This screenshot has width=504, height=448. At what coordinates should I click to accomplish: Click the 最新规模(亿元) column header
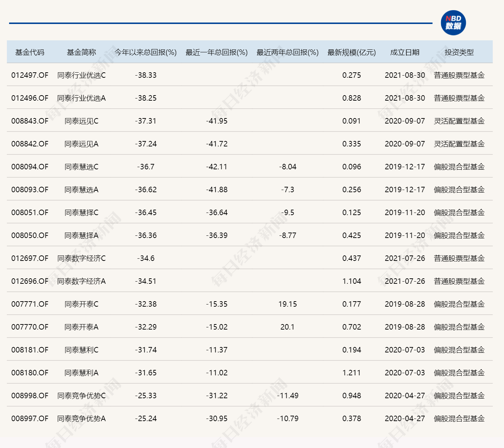coord(351,52)
